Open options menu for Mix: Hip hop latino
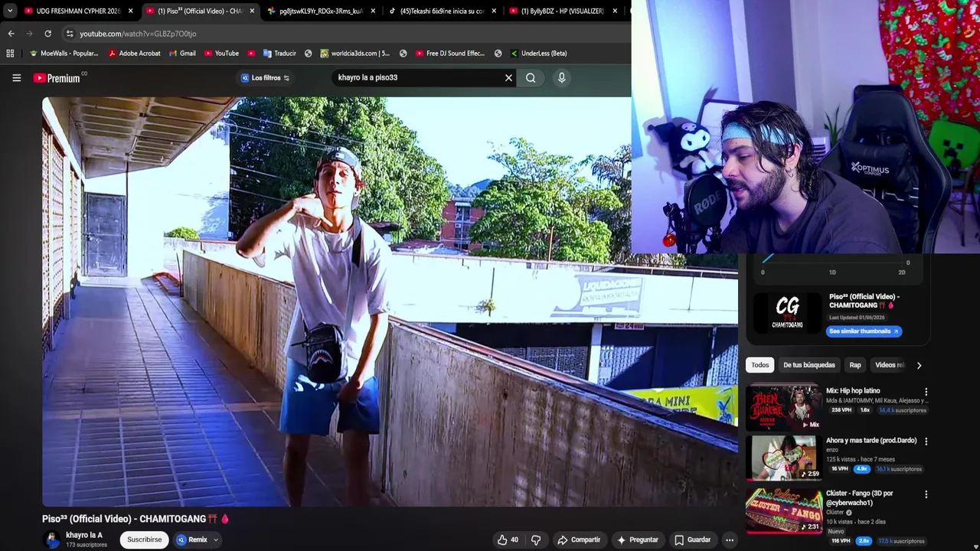This screenshot has width=980, height=551. tap(926, 392)
